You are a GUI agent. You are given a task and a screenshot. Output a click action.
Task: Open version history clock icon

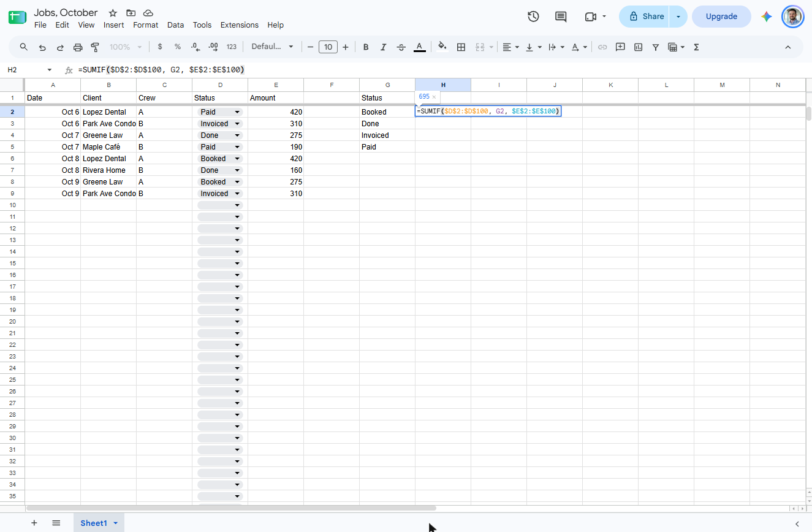pyautogui.click(x=533, y=17)
